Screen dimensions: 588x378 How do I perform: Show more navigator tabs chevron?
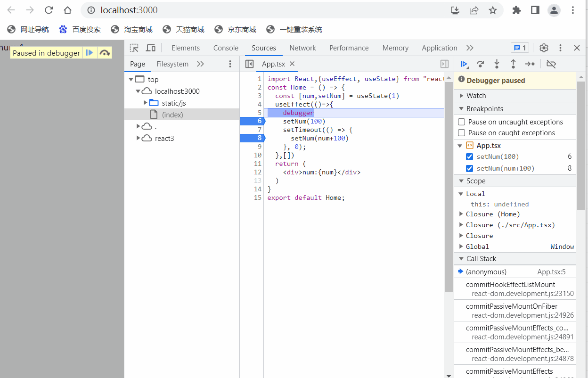point(200,64)
